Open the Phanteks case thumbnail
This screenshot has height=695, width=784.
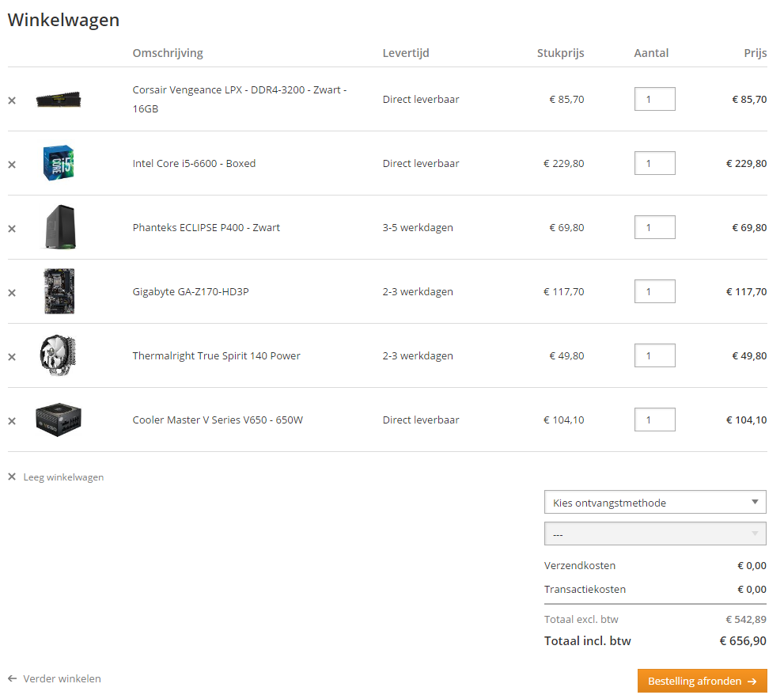pos(60,226)
